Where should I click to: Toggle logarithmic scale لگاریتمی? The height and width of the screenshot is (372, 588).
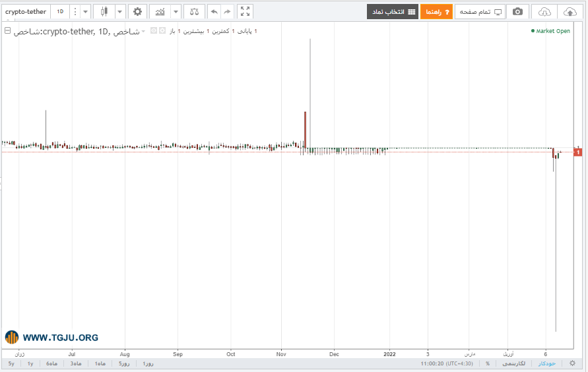point(513,363)
